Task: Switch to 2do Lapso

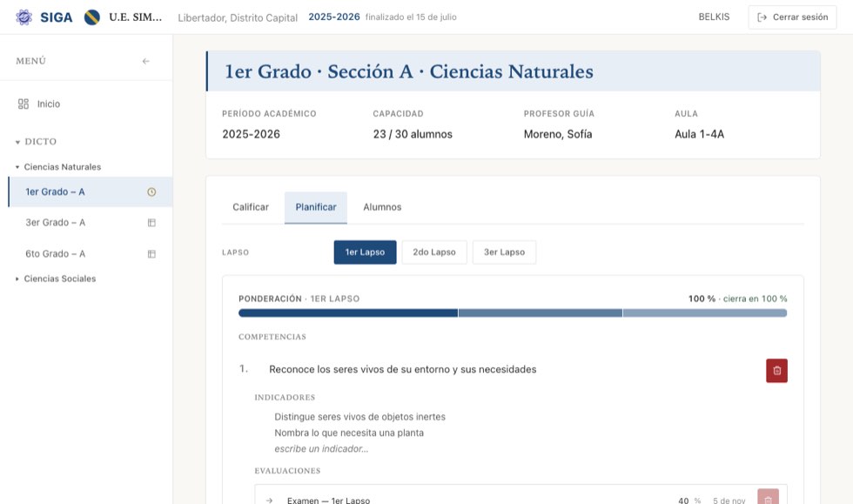Action: click(434, 252)
